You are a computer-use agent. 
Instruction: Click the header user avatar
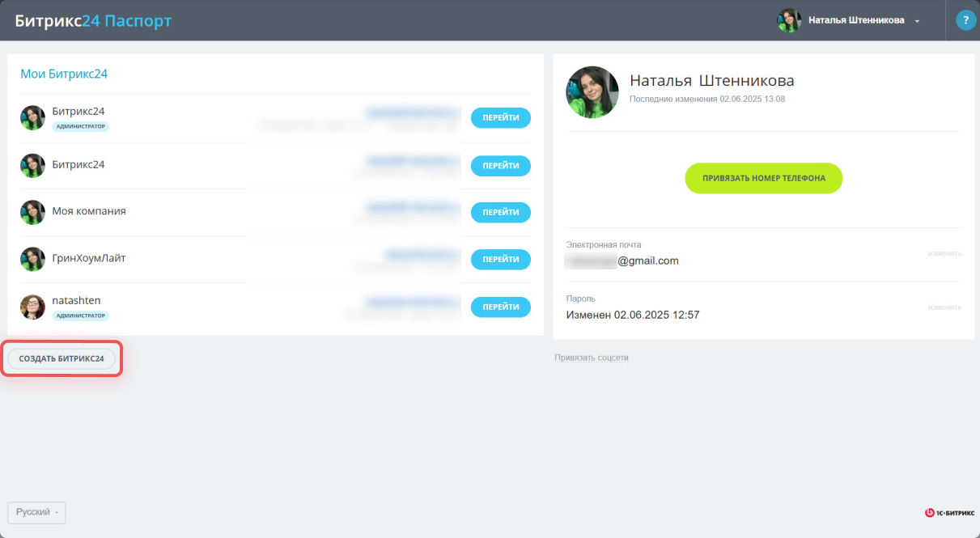point(789,20)
